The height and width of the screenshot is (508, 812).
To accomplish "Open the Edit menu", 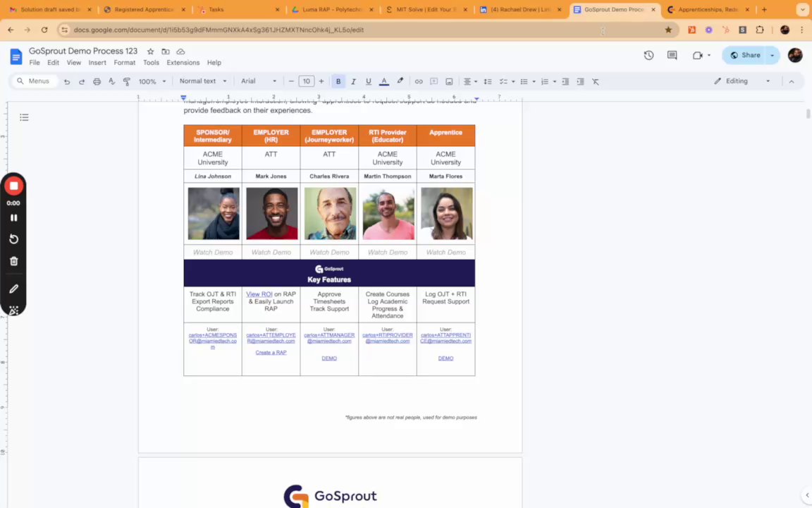I will coord(54,63).
